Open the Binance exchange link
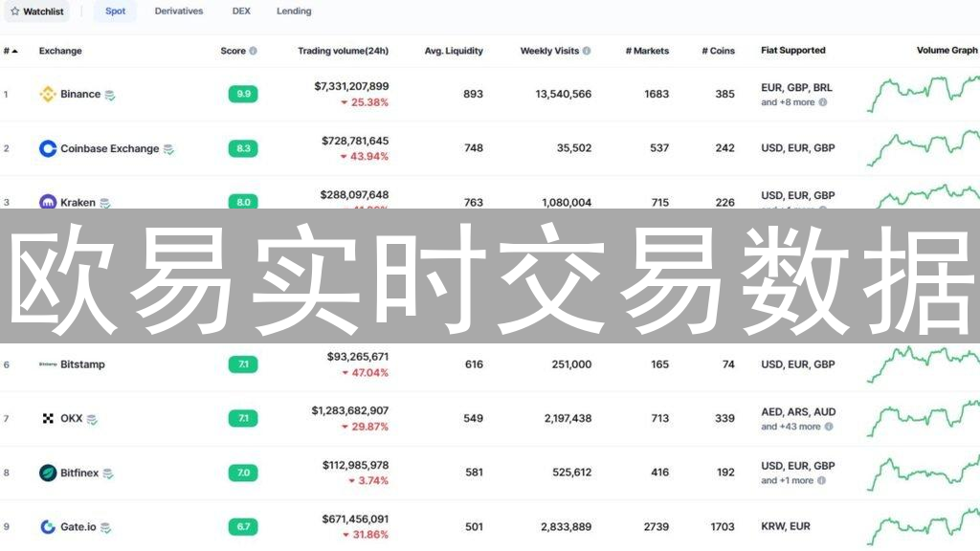The image size is (980, 551). pos(80,94)
